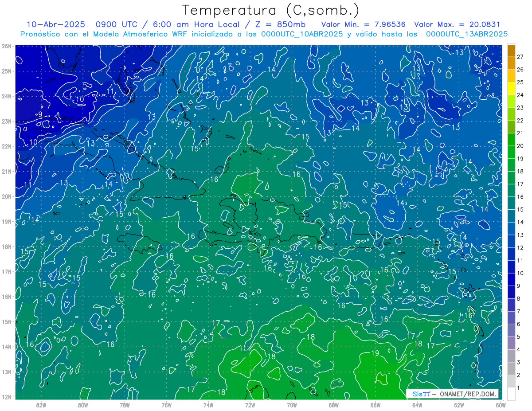
Task: Click longitude axis label '70W'
Action: coord(292,405)
